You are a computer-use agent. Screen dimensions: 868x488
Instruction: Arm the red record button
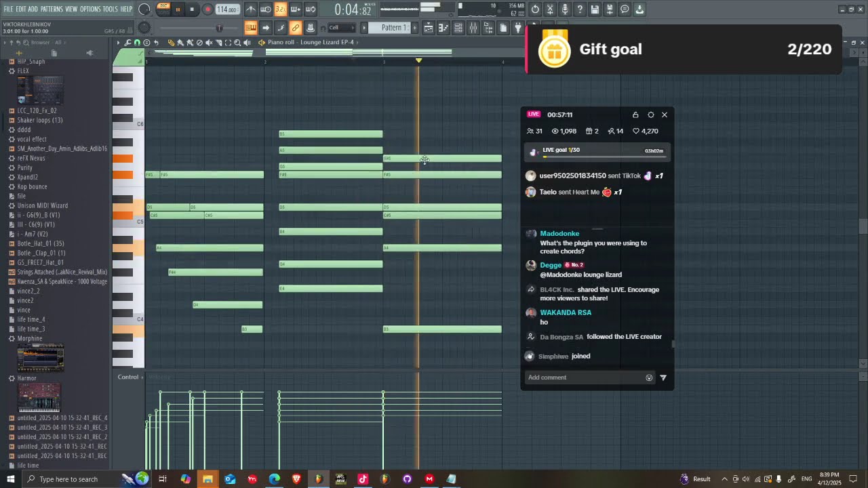208,9
